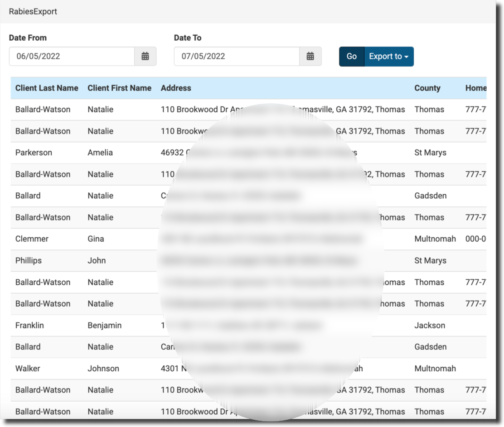
Task: Click the County column header
Action: (x=427, y=88)
